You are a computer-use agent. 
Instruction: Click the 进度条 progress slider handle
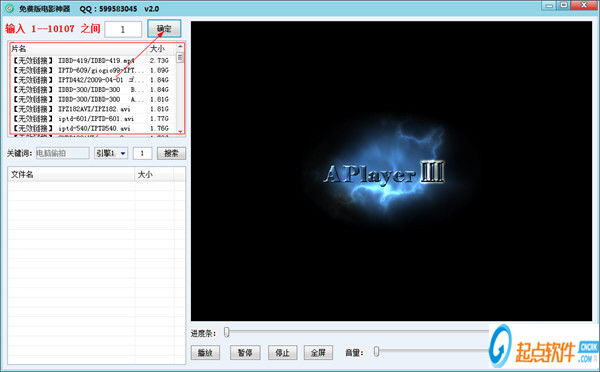(227, 332)
